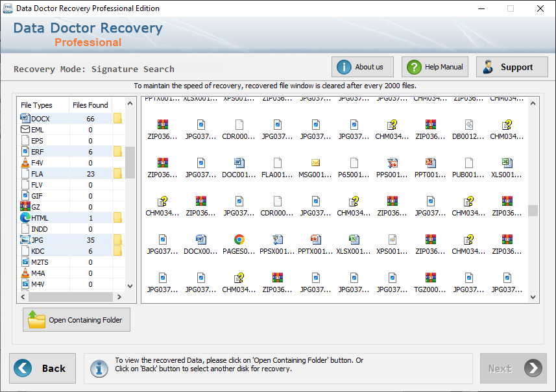Open the yellow folder next to JPG
The width and height of the screenshot is (556, 392).
point(117,240)
